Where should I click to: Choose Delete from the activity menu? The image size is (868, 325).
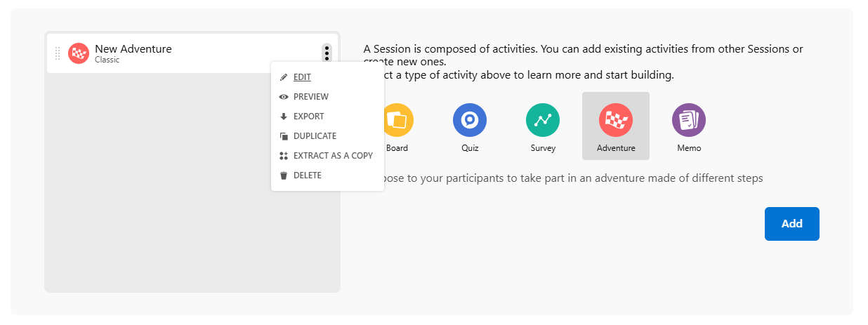point(307,175)
